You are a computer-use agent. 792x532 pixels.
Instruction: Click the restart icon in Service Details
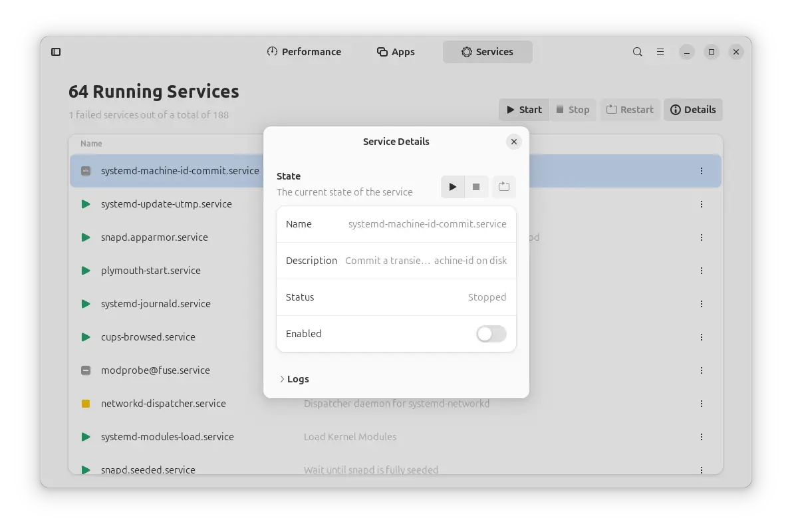pyautogui.click(x=503, y=187)
